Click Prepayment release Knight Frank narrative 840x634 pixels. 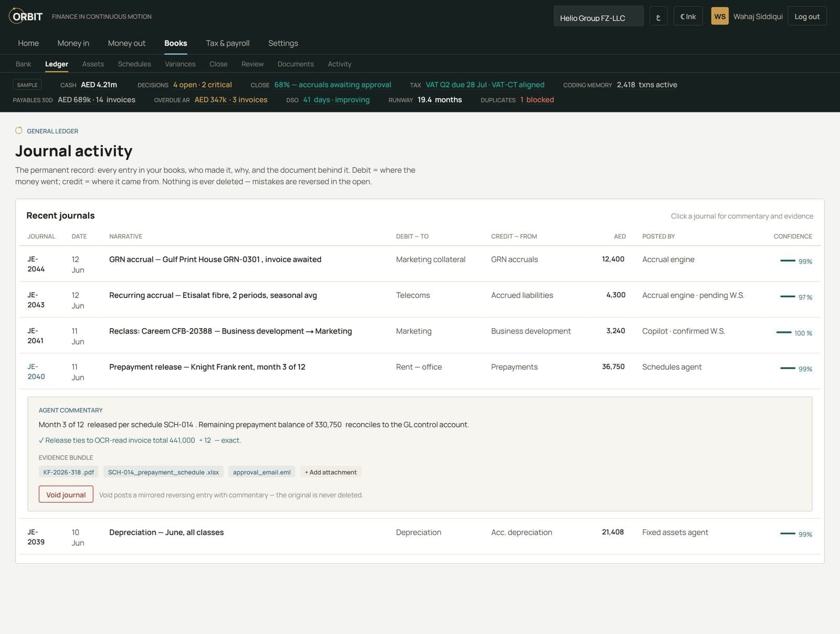click(207, 367)
